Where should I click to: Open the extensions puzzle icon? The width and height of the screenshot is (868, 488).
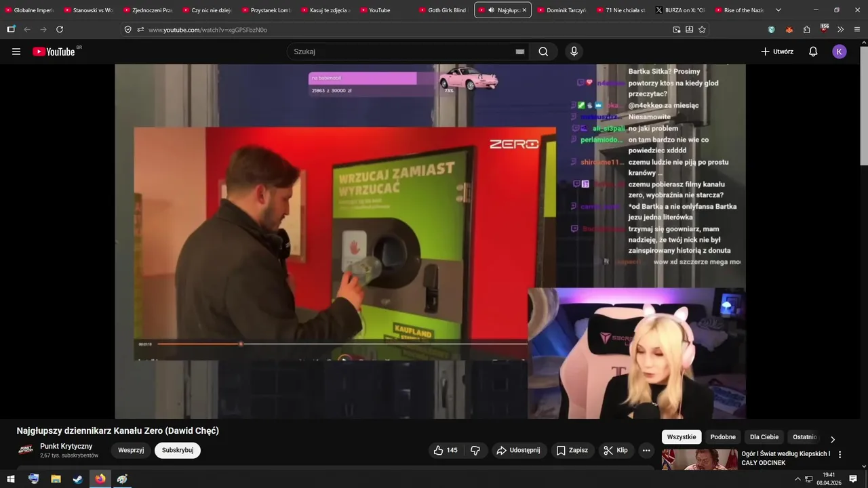coord(807,30)
